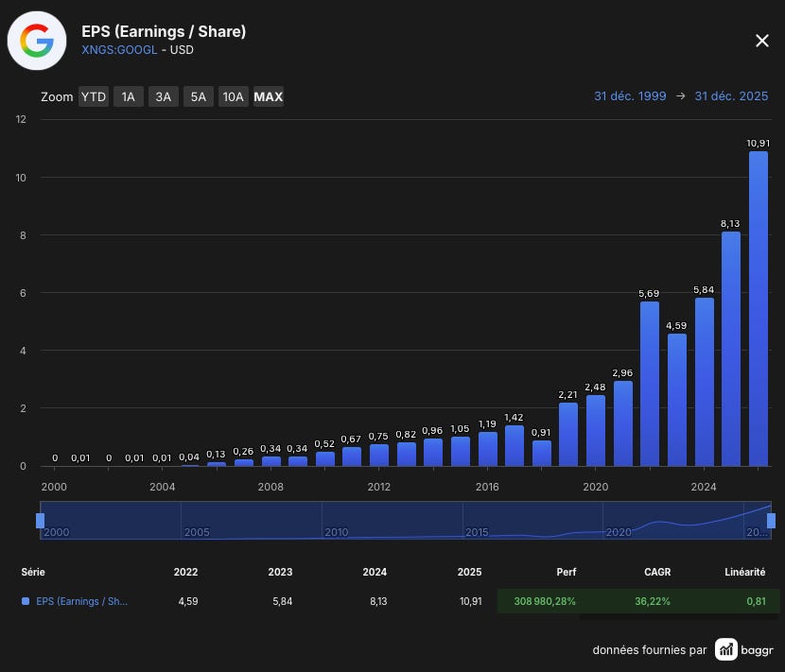Viewport: 785px width, 672px height.
Task: Click the left range slider handle
Action: pos(40,521)
